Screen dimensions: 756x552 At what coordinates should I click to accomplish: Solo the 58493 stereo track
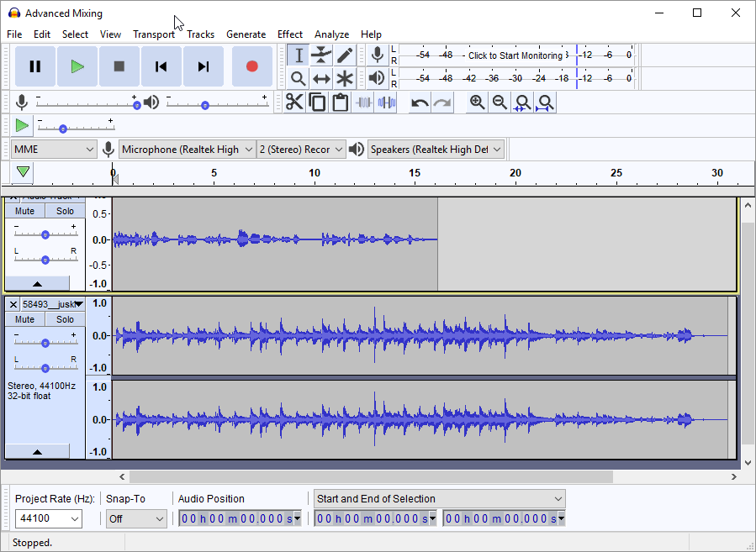[x=65, y=319]
